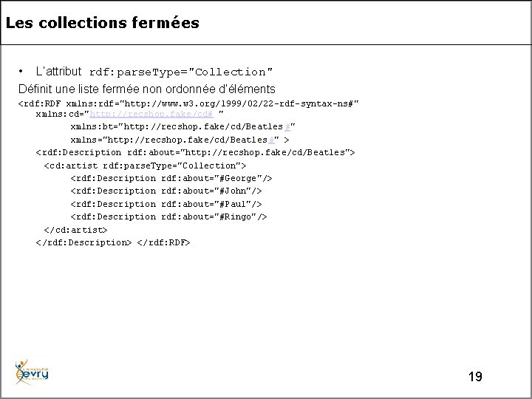Click the "Les collections fermées" slide title
Image resolution: width=532 pixels, height=399 pixels.
coord(102,23)
